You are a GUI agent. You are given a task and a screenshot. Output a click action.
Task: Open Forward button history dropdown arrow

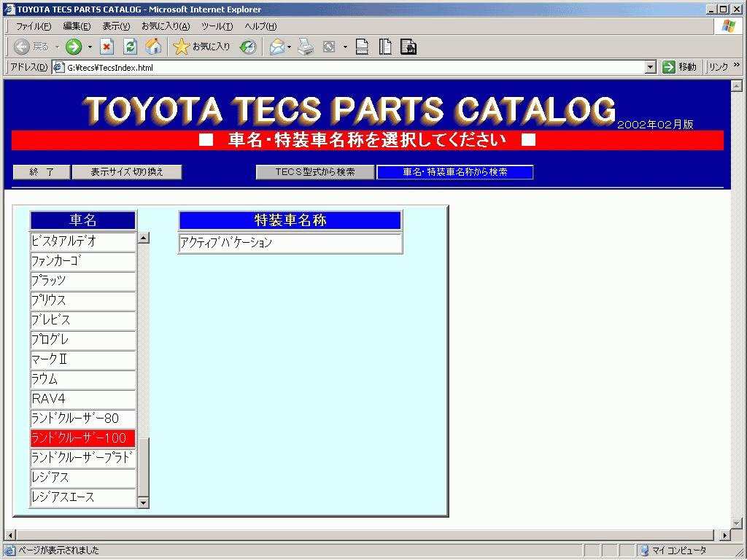point(90,47)
